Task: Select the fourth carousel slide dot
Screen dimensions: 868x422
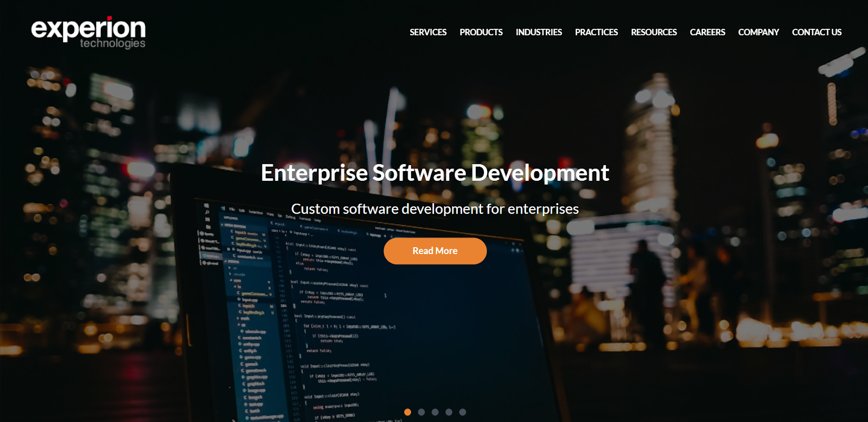Action: (449, 412)
